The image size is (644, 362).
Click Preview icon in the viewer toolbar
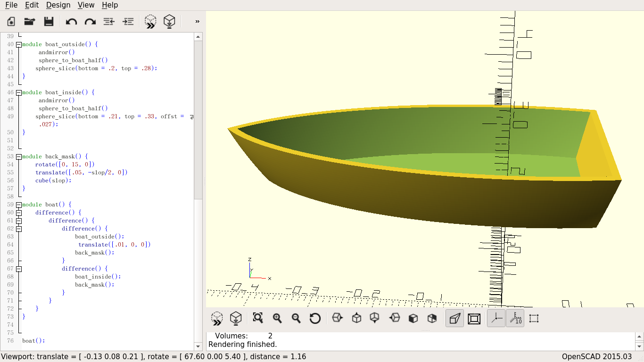tap(217, 319)
